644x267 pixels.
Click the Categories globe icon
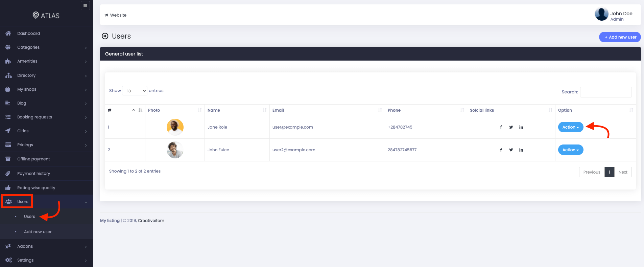(8, 47)
